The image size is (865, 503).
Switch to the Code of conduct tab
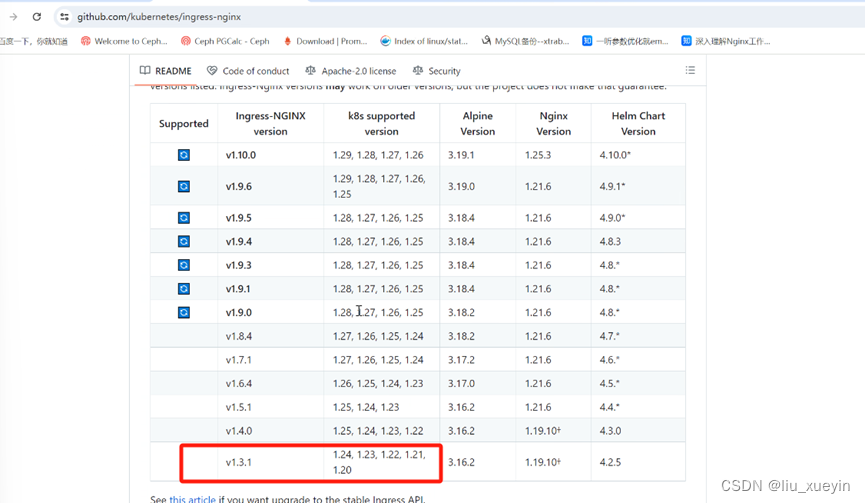[x=248, y=71]
